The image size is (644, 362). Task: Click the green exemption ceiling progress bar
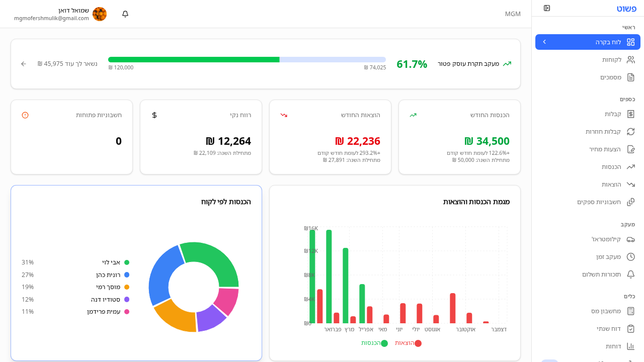[194, 59]
